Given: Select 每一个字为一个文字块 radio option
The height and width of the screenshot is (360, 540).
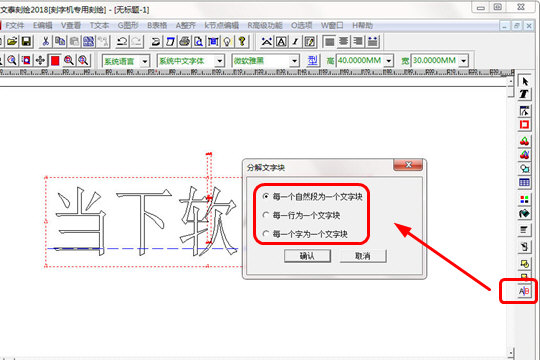Looking at the screenshot, I should (x=266, y=234).
